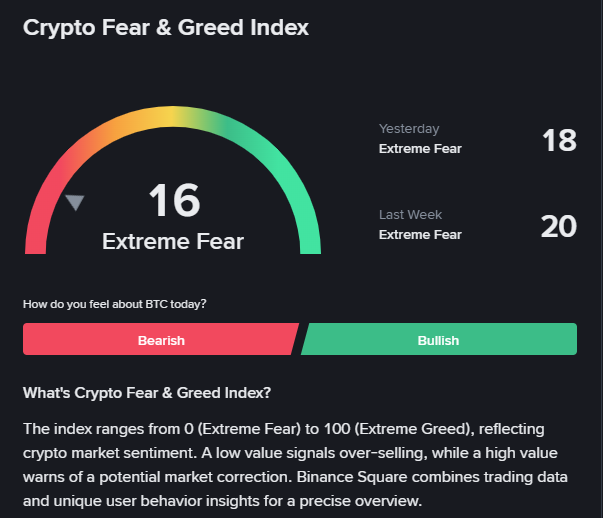Click Last Week's index value 20
This screenshot has width=603, height=518.
coord(559,226)
